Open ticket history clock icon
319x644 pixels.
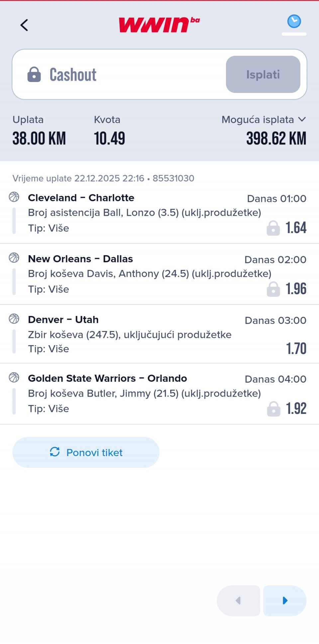tap(294, 22)
